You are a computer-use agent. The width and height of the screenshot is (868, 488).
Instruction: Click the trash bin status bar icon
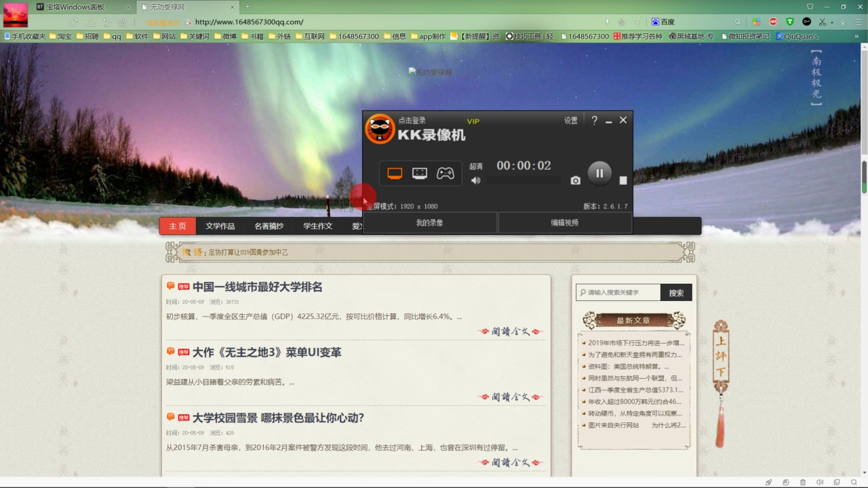pyautogui.click(x=803, y=482)
